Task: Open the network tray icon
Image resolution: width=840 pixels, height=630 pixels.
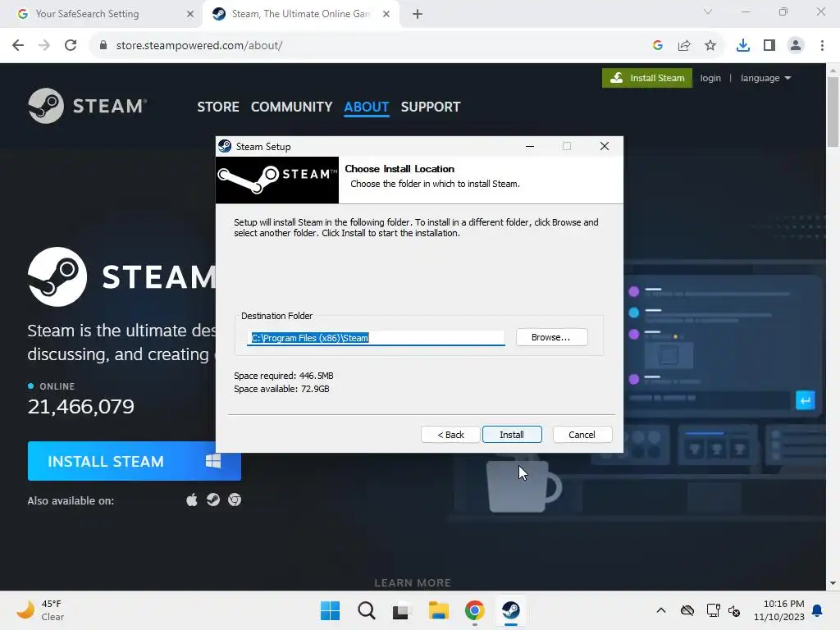Action: click(713, 610)
